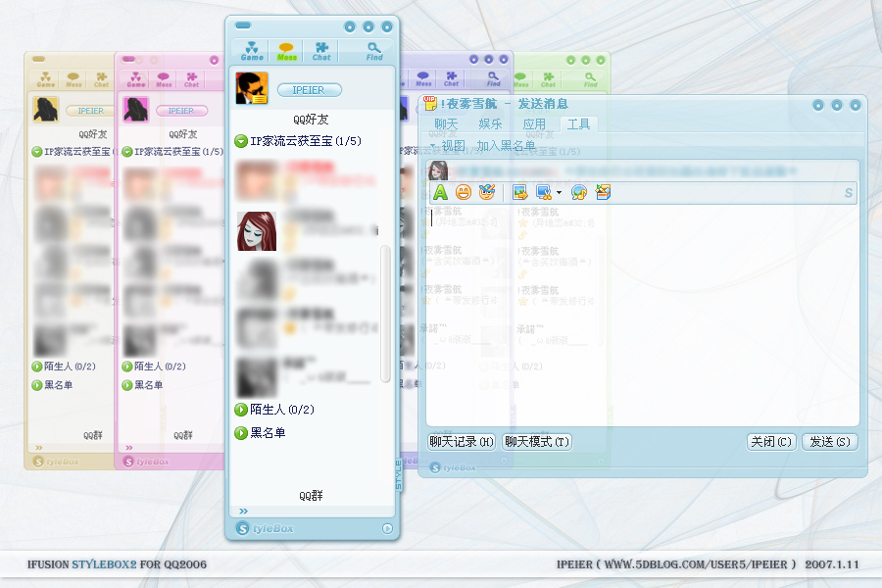Click Chat icon in green panel

pyautogui.click(x=549, y=79)
